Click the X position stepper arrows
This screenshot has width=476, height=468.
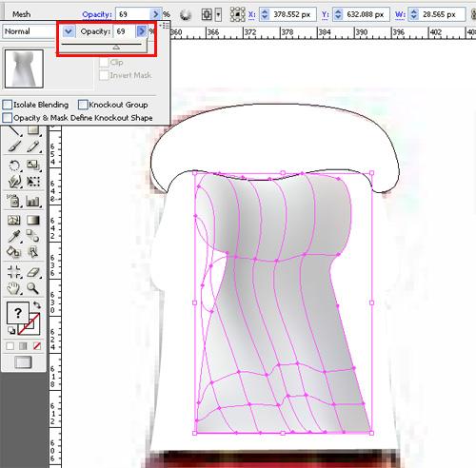[265, 14]
